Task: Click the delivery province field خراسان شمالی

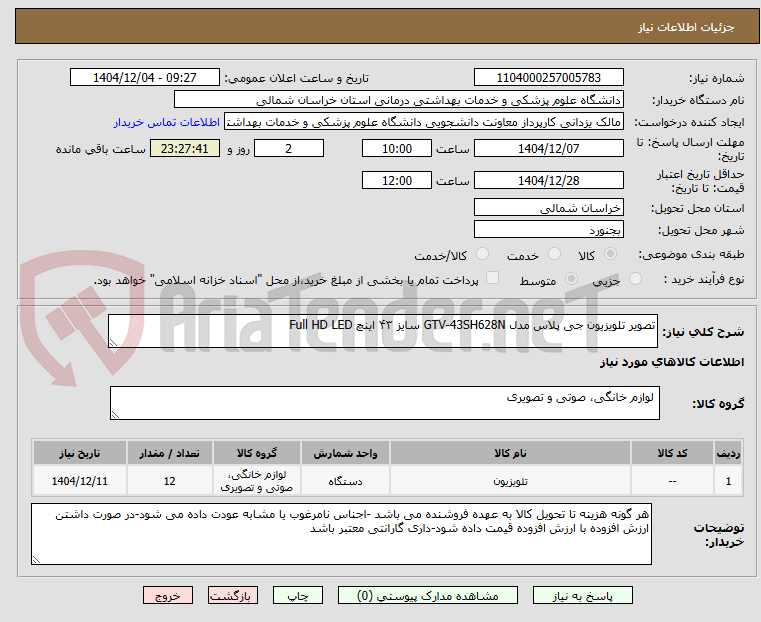Action: [x=548, y=208]
